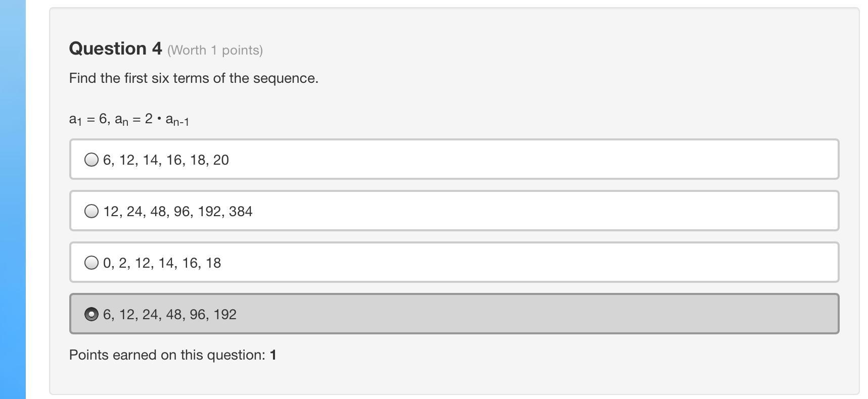This screenshot has width=868, height=399.
Task: Click the answer text '12, 24, 48, 96, 192, 384'
Action: (177, 212)
